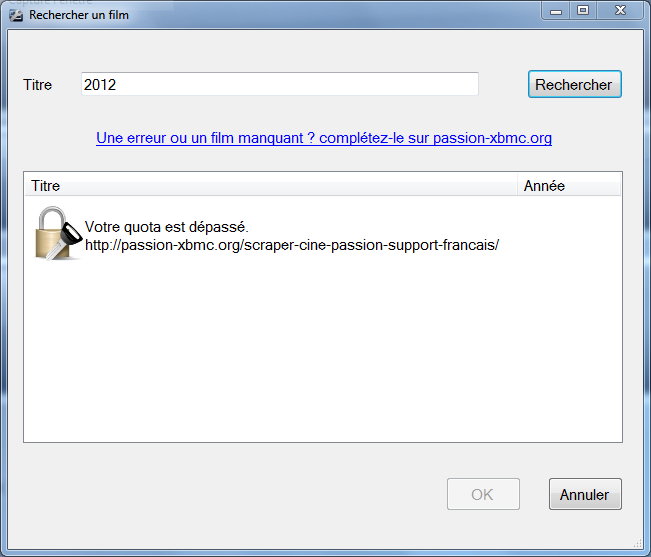Screen dimensions: 651x557
Task: Click the Rechercher button
Action: click(x=575, y=84)
